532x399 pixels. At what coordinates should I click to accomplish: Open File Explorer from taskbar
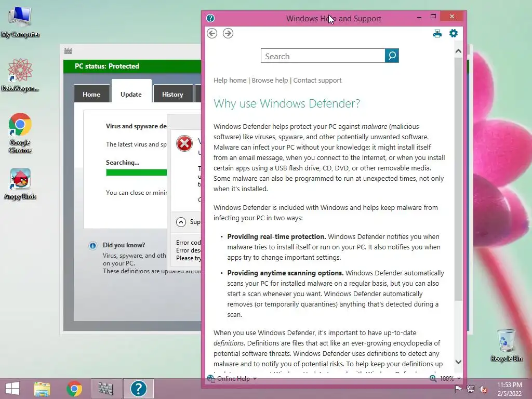coord(42,389)
